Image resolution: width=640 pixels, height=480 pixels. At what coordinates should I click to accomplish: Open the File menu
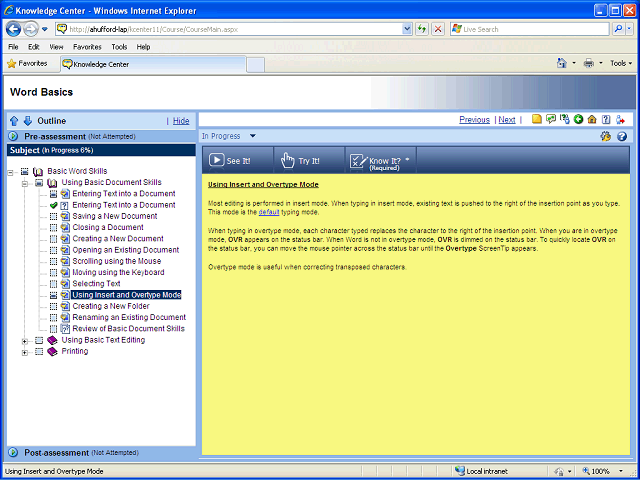click(13, 47)
